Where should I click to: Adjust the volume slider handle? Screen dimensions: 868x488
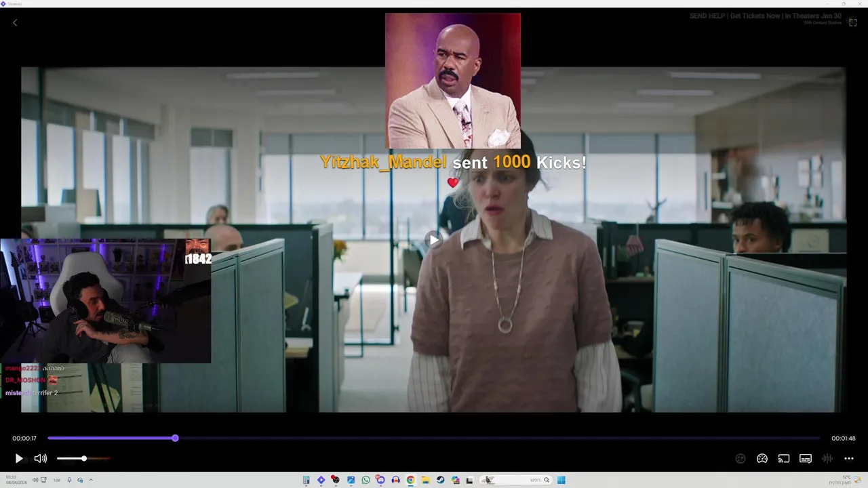84,459
